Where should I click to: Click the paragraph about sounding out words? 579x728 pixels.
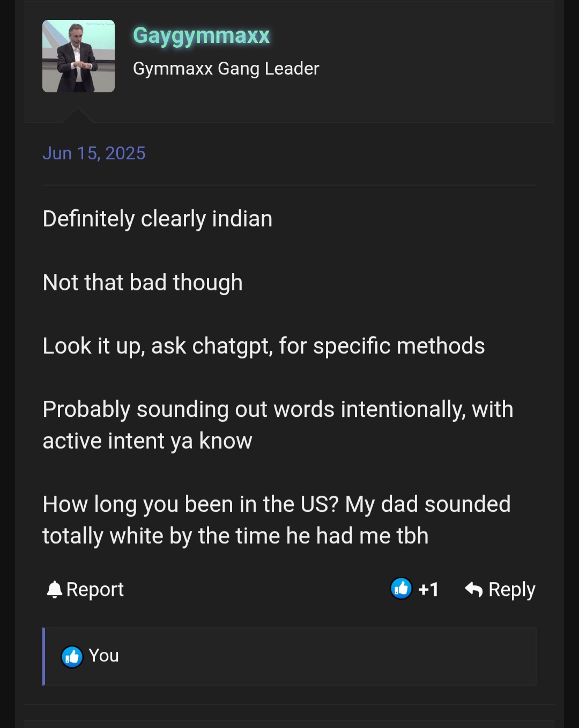tap(278, 425)
